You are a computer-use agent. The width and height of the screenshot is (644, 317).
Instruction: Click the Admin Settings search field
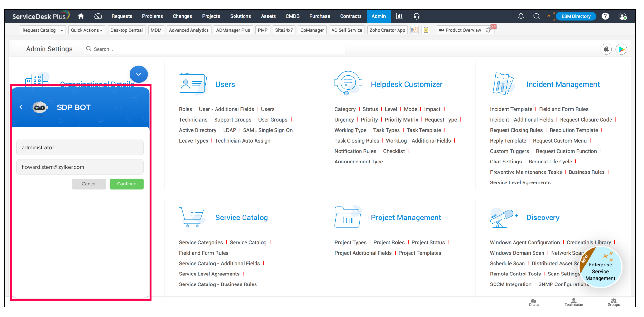coord(214,49)
